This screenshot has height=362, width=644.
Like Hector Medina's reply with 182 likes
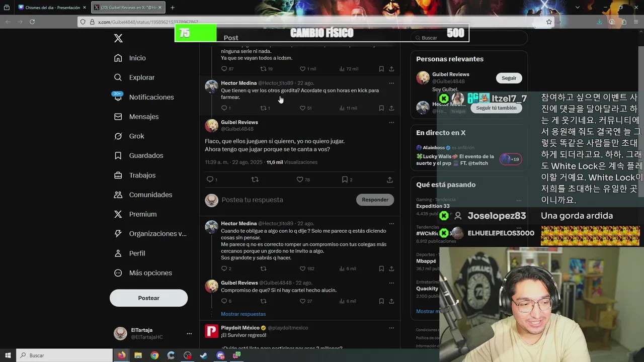[x=307, y=269]
